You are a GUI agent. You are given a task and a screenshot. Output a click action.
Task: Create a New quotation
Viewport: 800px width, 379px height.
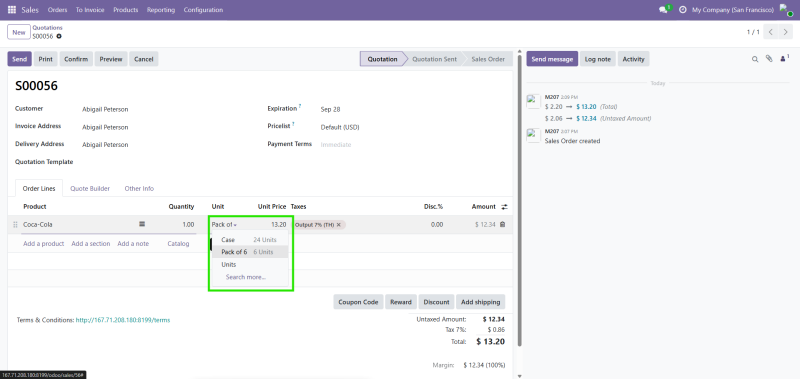(19, 32)
